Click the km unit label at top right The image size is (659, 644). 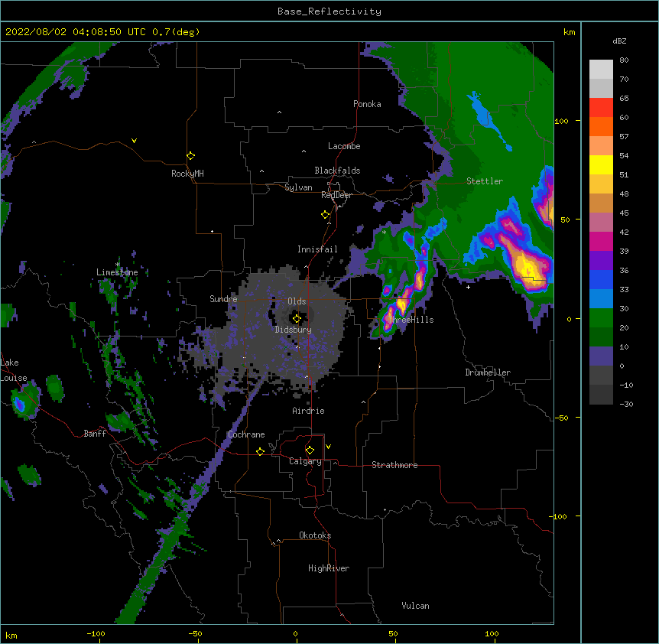coord(569,32)
